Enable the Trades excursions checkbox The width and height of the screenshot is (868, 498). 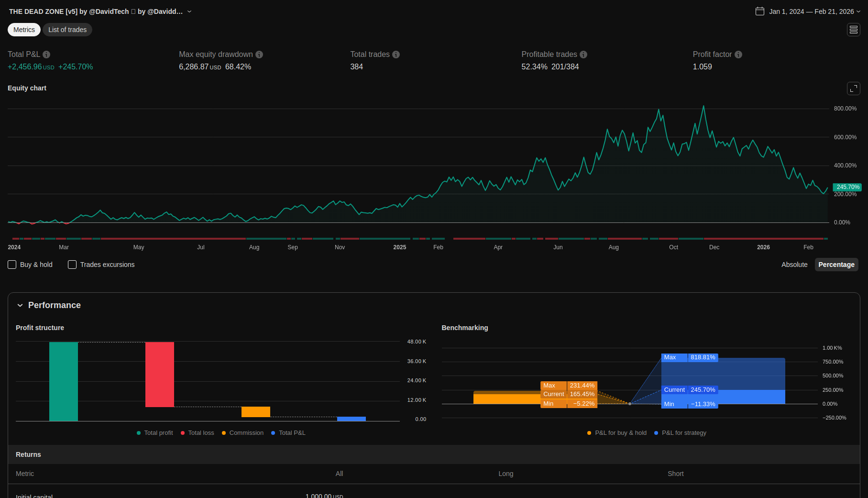coord(72,265)
